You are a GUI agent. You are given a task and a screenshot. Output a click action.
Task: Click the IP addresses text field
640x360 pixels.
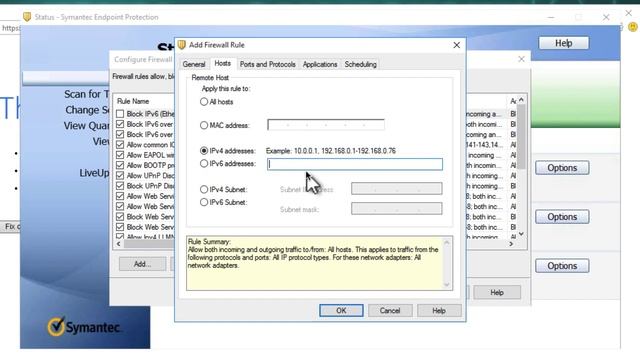[x=355, y=164]
